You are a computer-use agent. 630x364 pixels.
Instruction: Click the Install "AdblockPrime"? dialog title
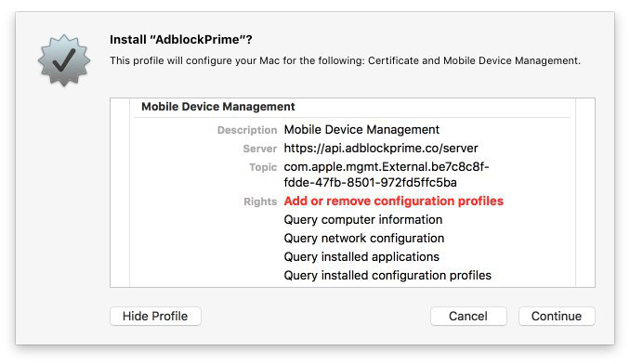pos(181,39)
